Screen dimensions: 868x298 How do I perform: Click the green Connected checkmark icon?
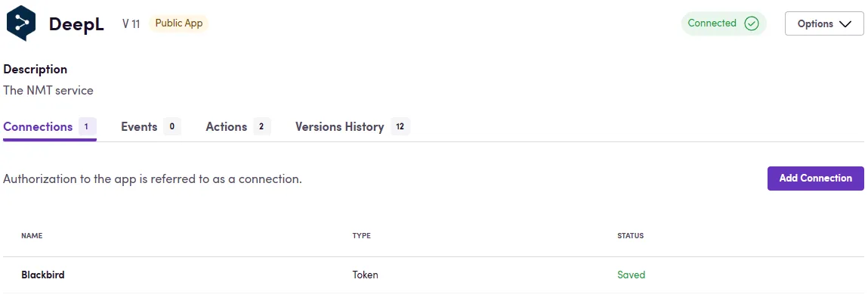point(751,23)
